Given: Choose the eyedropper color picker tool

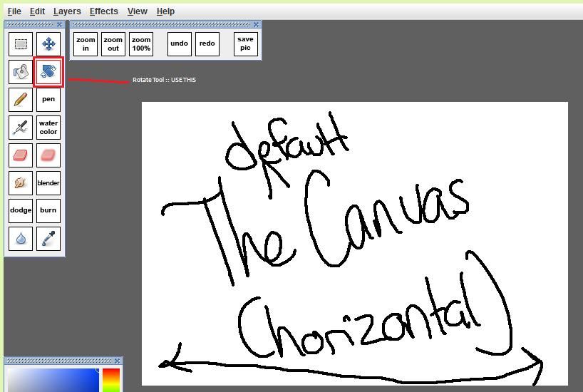Looking at the screenshot, I should click(x=48, y=239).
